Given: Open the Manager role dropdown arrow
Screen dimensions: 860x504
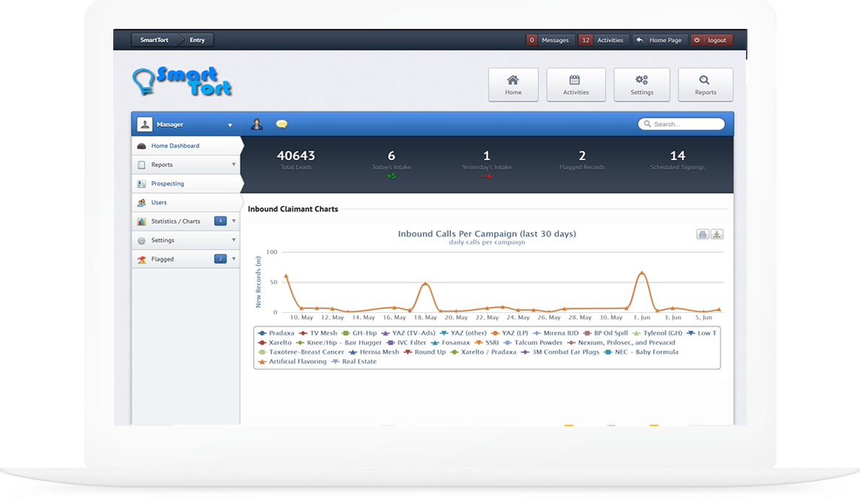Looking at the screenshot, I should pyautogui.click(x=230, y=125).
